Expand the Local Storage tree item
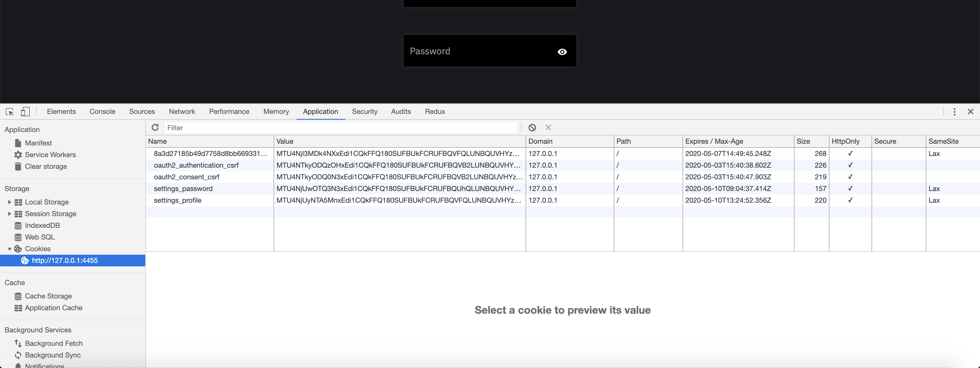The width and height of the screenshot is (980, 368). [9, 202]
